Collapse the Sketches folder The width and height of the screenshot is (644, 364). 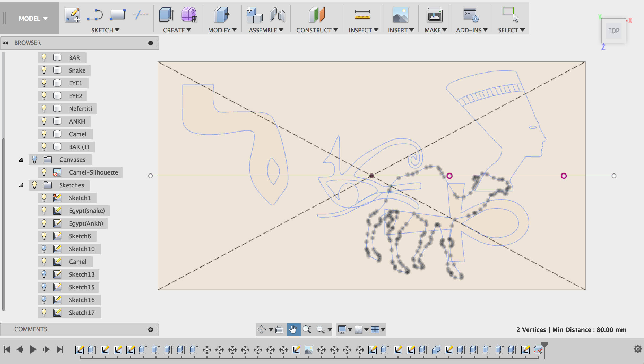point(21,185)
